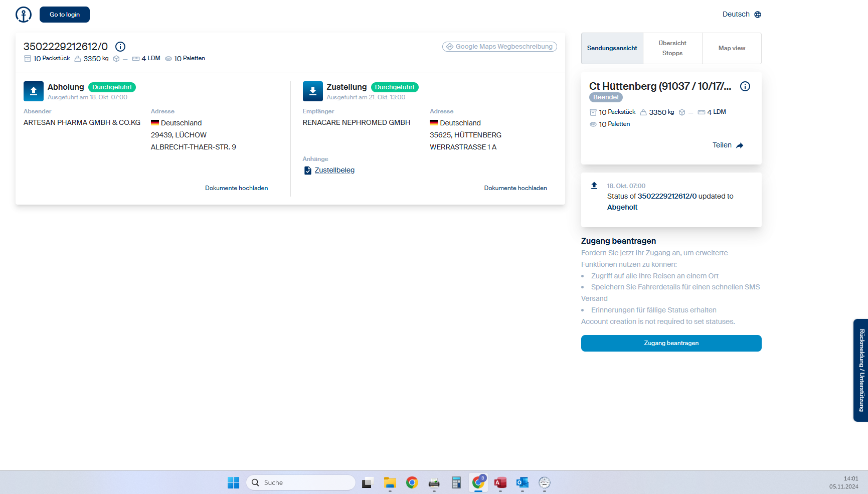This screenshot has height=494, width=868.
Task: Click the Zustellung download arrow icon
Action: pos(313,91)
